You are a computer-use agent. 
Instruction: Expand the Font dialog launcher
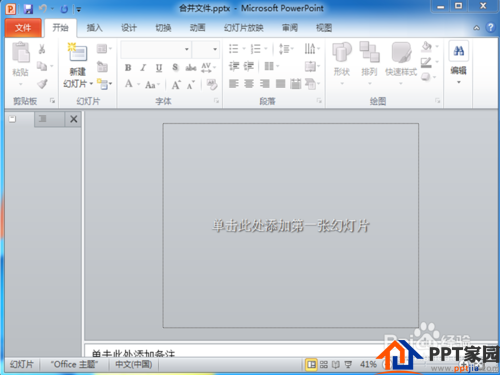[x=216, y=101]
